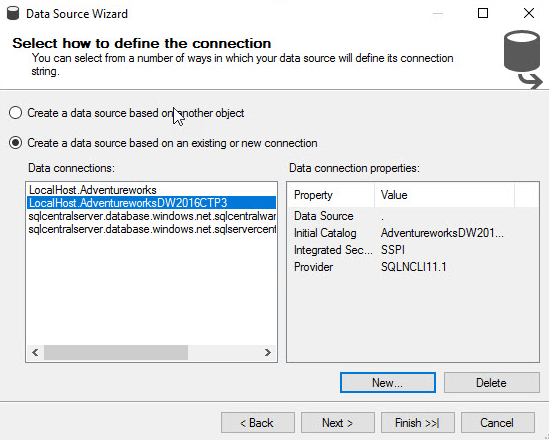
Task: Minimize the Data Source Wizard window
Action: pyautogui.click(x=438, y=13)
